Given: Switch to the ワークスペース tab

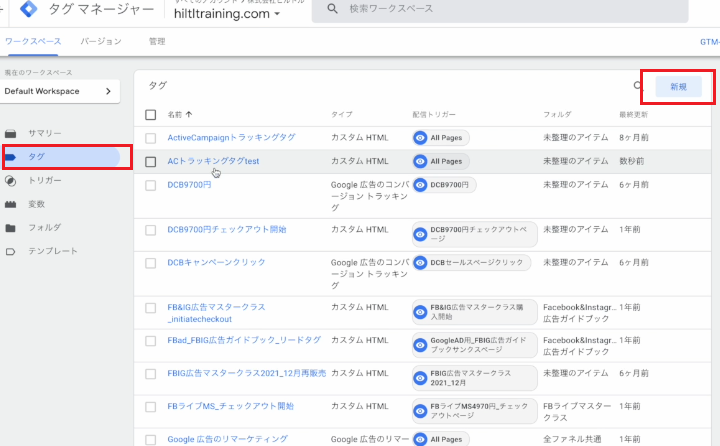Looking at the screenshot, I should [33, 41].
